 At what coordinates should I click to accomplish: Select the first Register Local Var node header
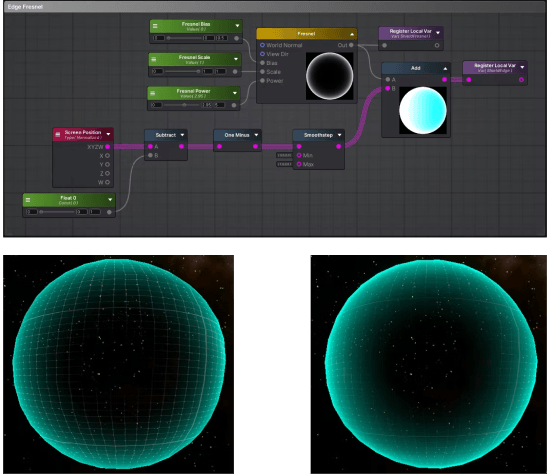tap(410, 33)
